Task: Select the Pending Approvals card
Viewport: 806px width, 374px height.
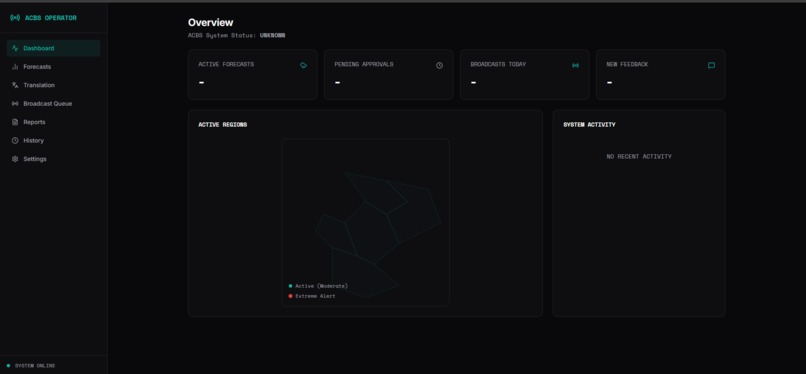Action: tap(389, 74)
